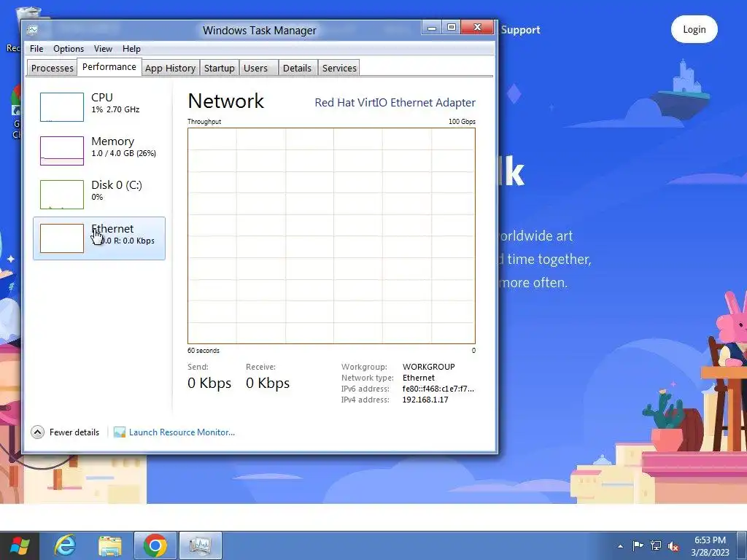Open the File menu
Viewport: 747px width, 560px height.
tap(36, 49)
